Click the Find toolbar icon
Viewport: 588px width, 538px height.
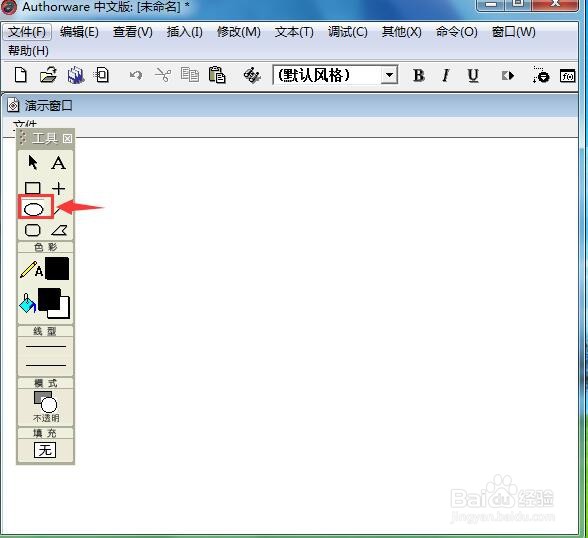(x=252, y=75)
